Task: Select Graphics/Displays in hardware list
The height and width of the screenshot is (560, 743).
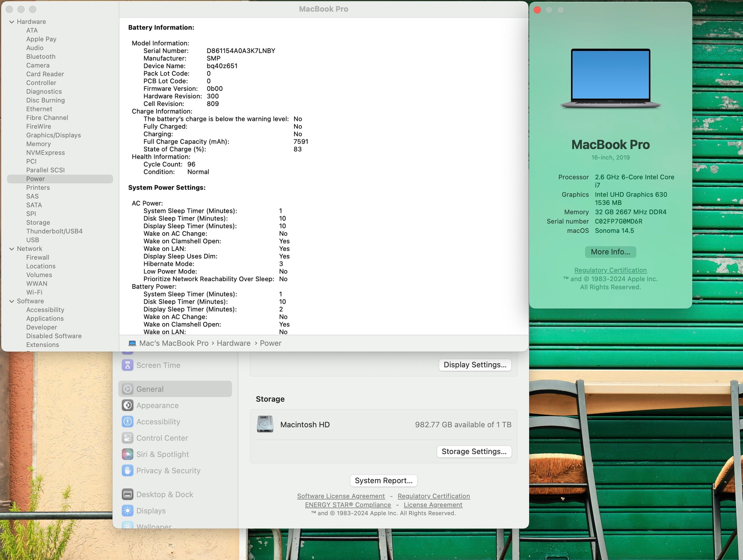Action: [x=53, y=135]
